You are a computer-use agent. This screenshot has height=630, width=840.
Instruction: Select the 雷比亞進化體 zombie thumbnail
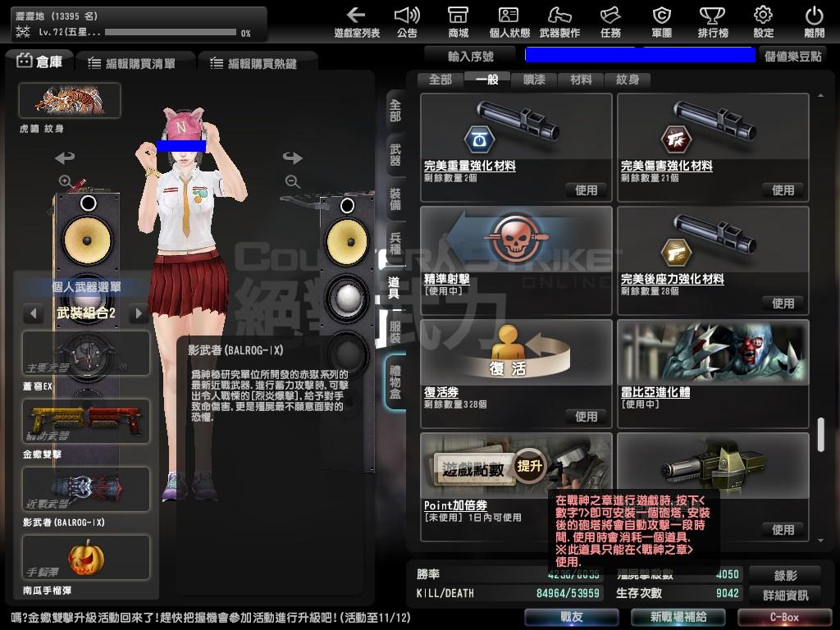tap(713, 353)
